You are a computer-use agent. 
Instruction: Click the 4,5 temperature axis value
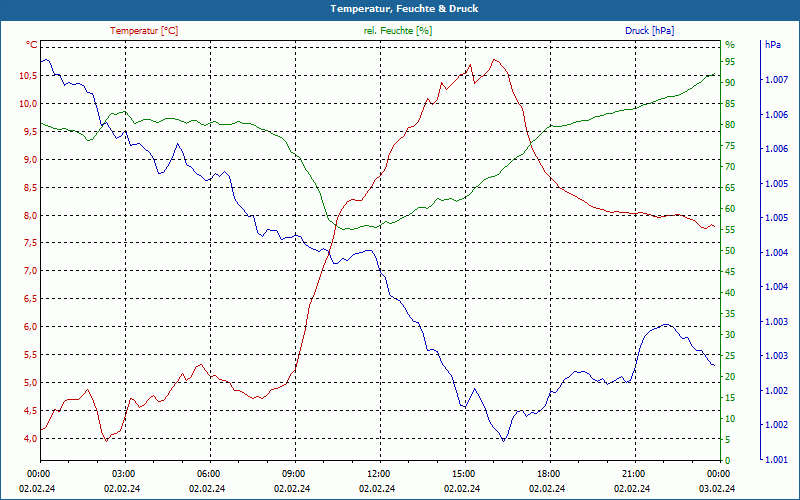coord(31,411)
